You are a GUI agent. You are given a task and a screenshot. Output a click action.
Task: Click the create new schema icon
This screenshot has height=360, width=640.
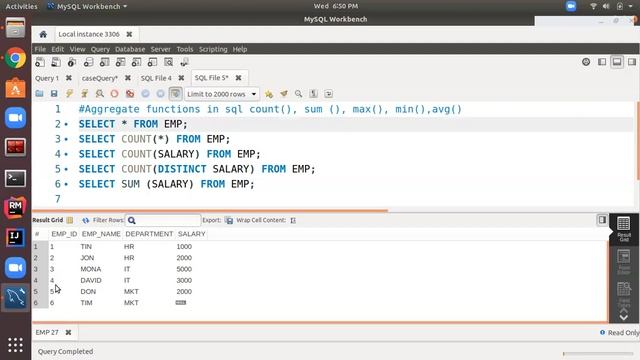coord(88,62)
